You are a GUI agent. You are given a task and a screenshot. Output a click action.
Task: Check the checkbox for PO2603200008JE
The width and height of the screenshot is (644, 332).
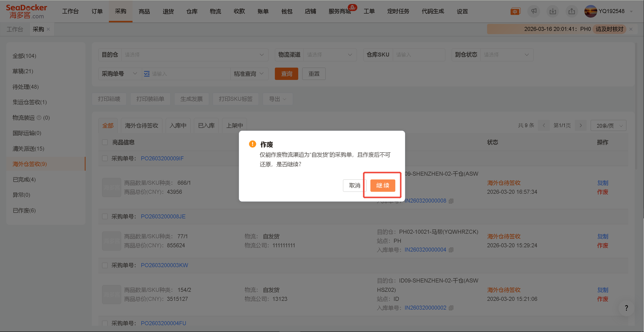click(x=105, y=216)
